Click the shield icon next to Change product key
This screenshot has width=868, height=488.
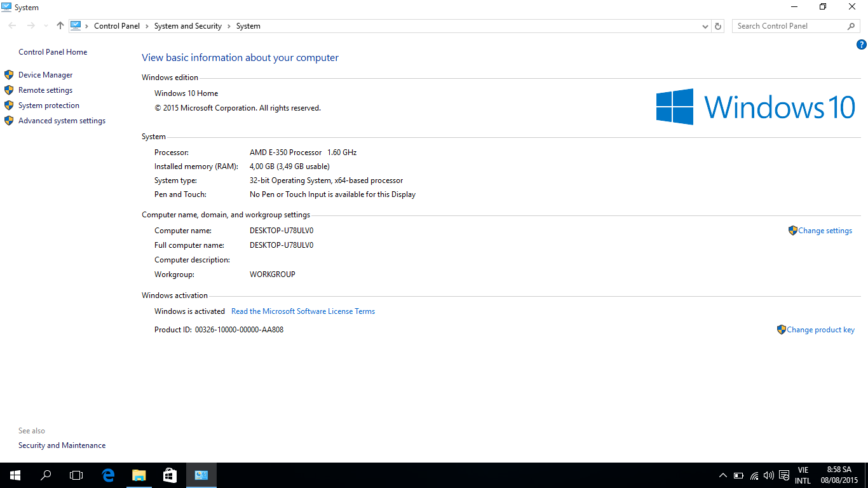tap(781, 330)
